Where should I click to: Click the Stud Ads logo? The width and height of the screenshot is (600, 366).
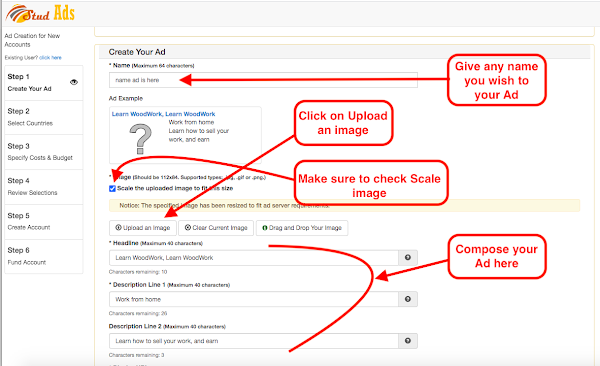coord(40,14)
